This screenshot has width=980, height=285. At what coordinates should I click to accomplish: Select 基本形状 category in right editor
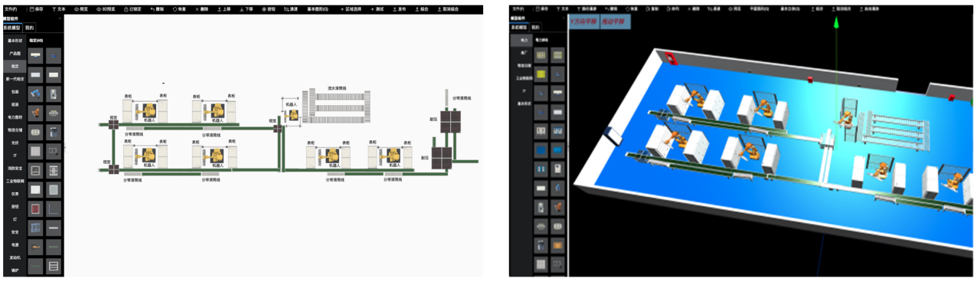pyautogui.click(x=523, y=103)
